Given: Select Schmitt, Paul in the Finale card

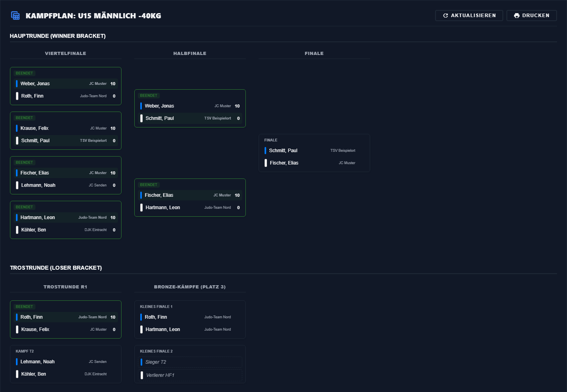Looking at the screenshot, I should click(314, 151).
